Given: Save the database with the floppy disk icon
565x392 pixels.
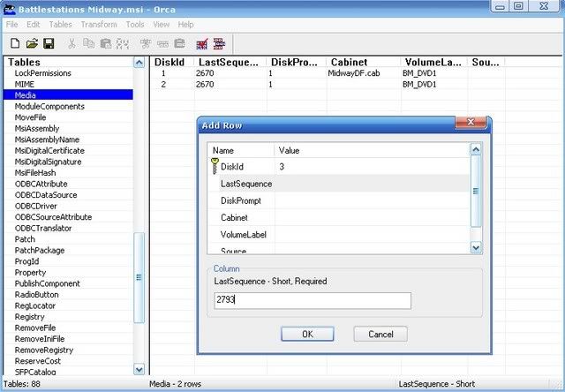Looking at the screenshot, I should (49, 43).
